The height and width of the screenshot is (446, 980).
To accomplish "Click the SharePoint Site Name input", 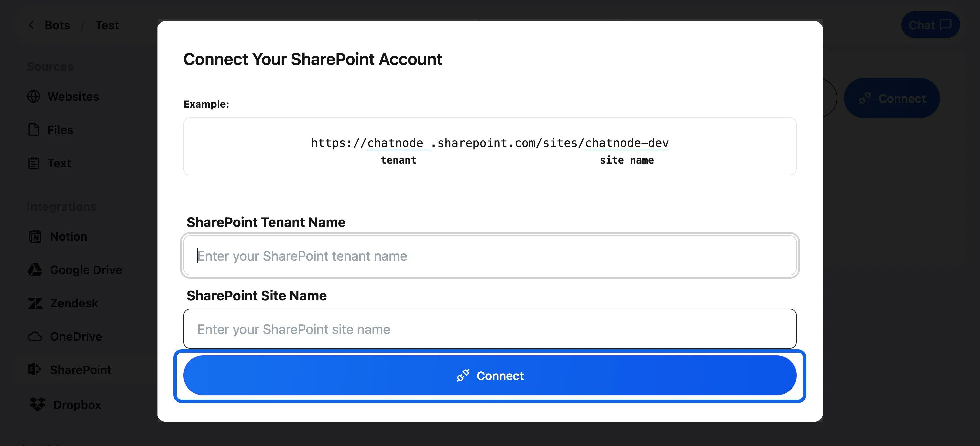I will 489,329.
